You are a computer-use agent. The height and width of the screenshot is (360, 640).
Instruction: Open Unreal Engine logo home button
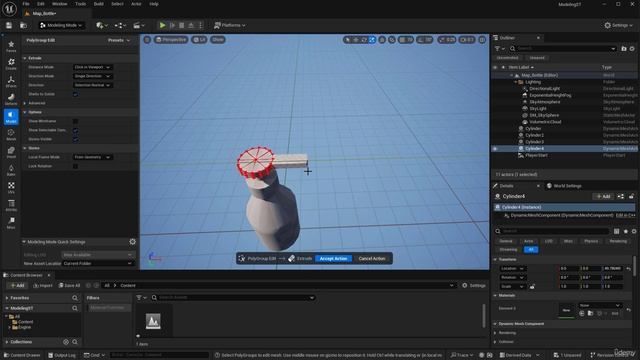tap(9, 8)
